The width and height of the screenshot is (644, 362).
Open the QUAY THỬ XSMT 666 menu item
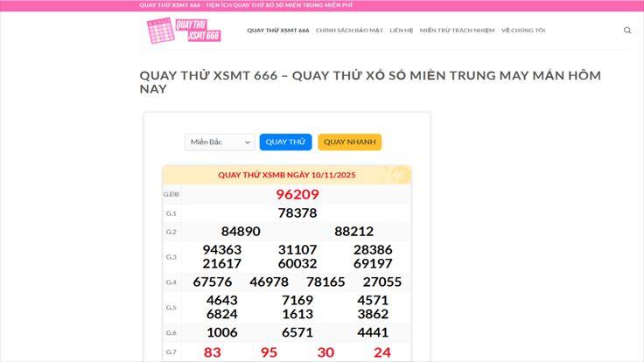[277, 31]
